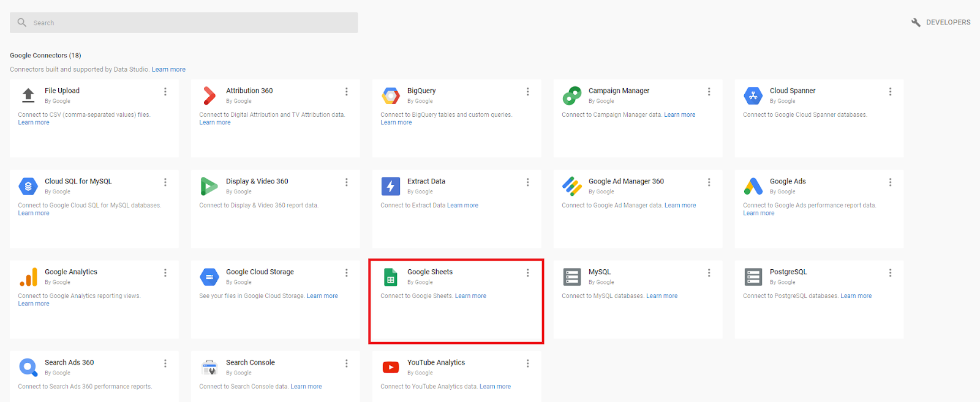Viewport: 980px width, 402px height.
Task: Open Cloud SQL for MySQL options menu
Action: [165, 182]
